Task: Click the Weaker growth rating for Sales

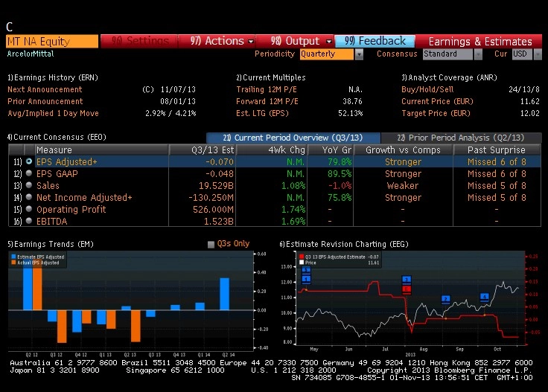Action: click(x=403, y=186)
